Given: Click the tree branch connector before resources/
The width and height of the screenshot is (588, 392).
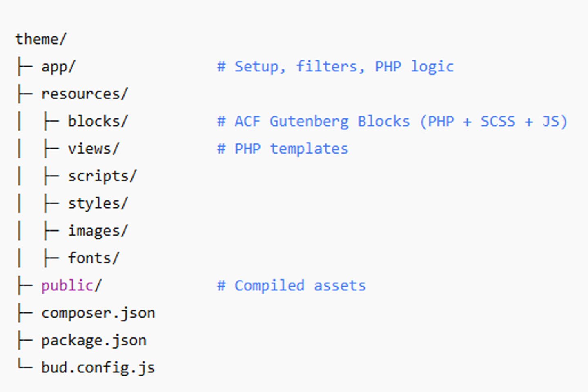Looking at the screenshot, I should (24, 94).
